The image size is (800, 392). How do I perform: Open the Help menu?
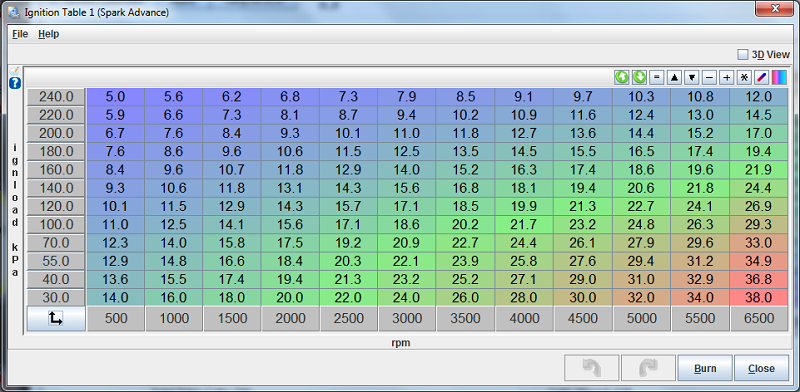pos(48,34)
